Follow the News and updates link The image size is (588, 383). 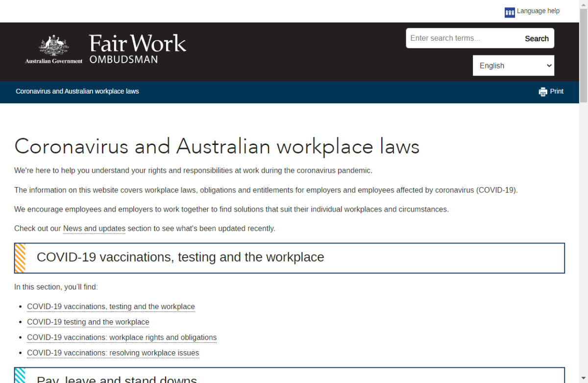coord(94,228)
